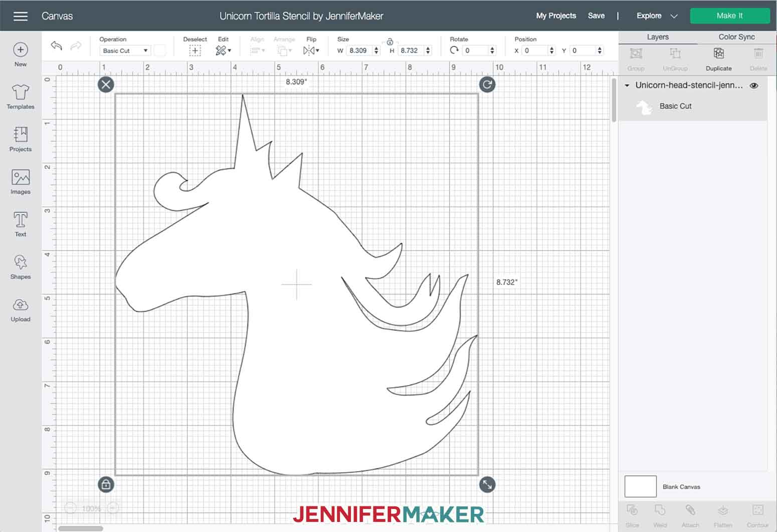Switch to the Color Sync tab
The width and height of the screenshot is (777, 532).
tap(736, 37)
